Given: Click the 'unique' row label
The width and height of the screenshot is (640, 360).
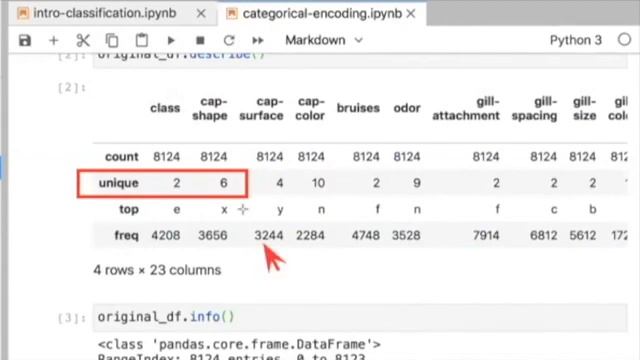Looking at the screenshot, I should pyautogui.click(x=118, y=183).
